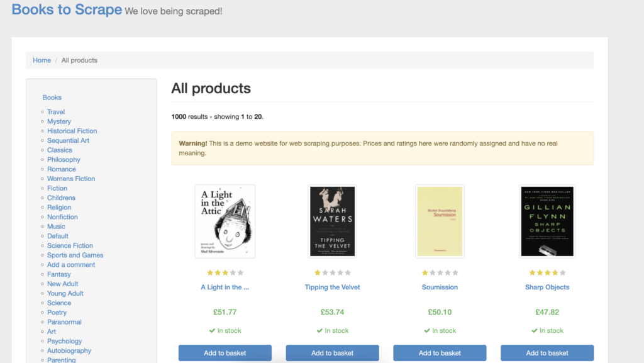Select the Travel category
This screenshot has height=363, width=644.
coord(56,112)
